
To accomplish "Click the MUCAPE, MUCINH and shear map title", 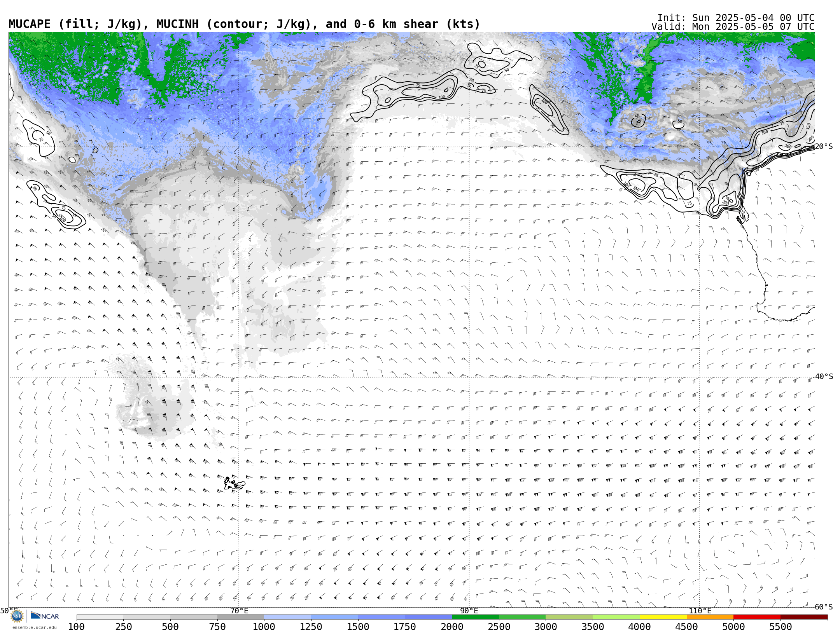I will 244,24.
